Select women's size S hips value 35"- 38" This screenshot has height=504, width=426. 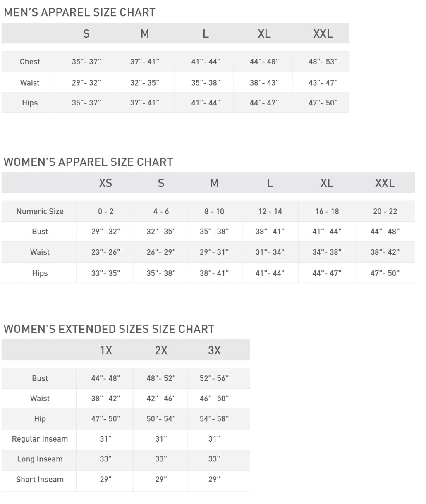161,273
